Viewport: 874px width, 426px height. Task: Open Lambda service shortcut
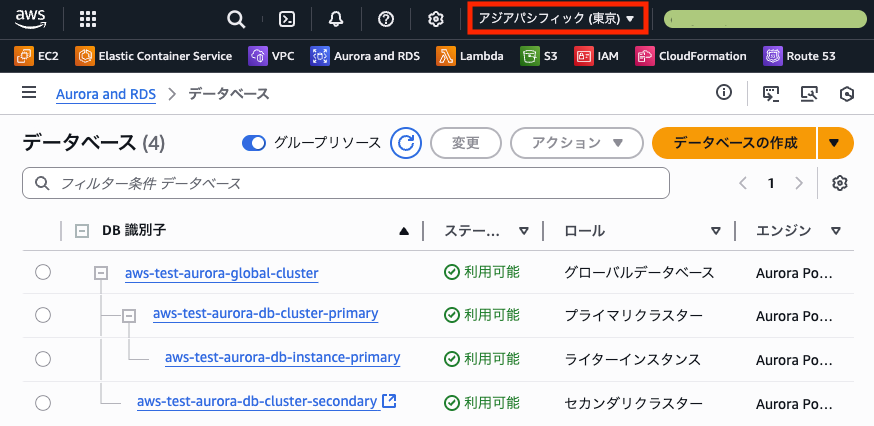tap(470, 56)
